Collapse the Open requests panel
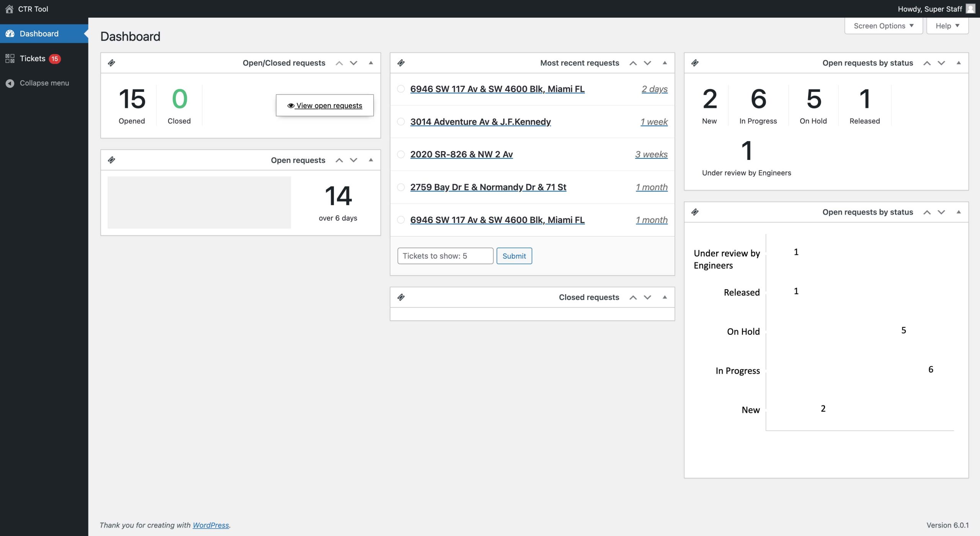Screen dimensions: 980x536 [x=371, y=160]
